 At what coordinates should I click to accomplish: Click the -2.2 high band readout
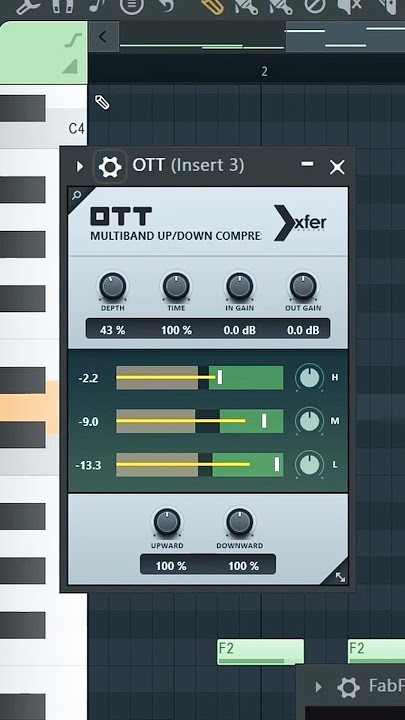pyautogui.click(x=88, y=378)
